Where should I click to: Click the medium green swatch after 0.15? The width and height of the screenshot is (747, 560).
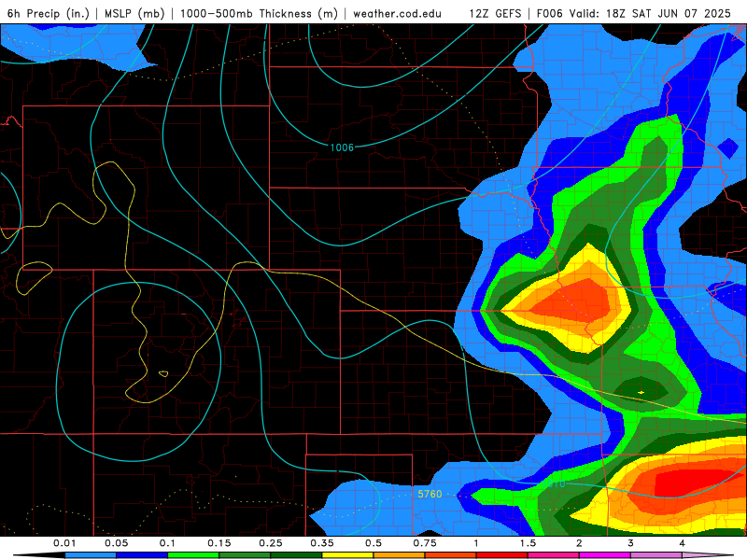(245, 555)
